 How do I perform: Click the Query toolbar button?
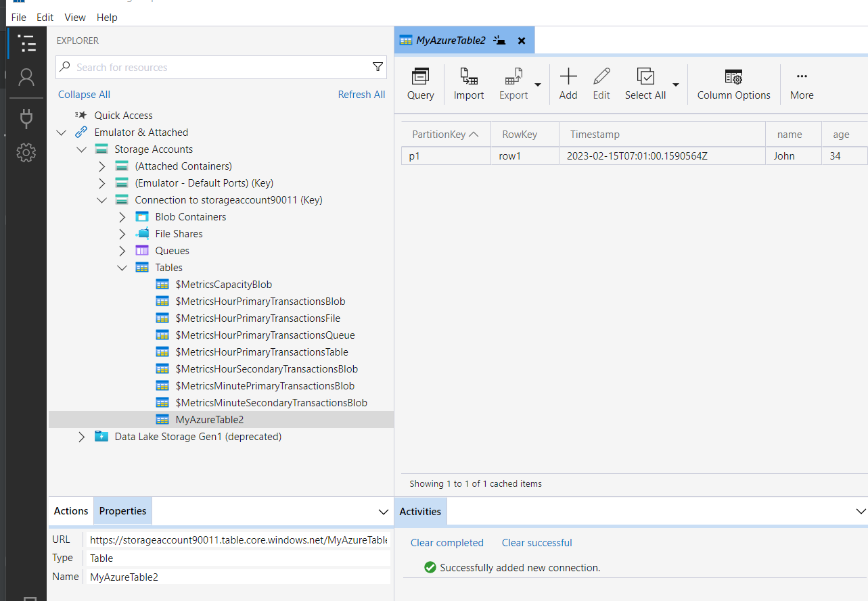click(421, 85)
